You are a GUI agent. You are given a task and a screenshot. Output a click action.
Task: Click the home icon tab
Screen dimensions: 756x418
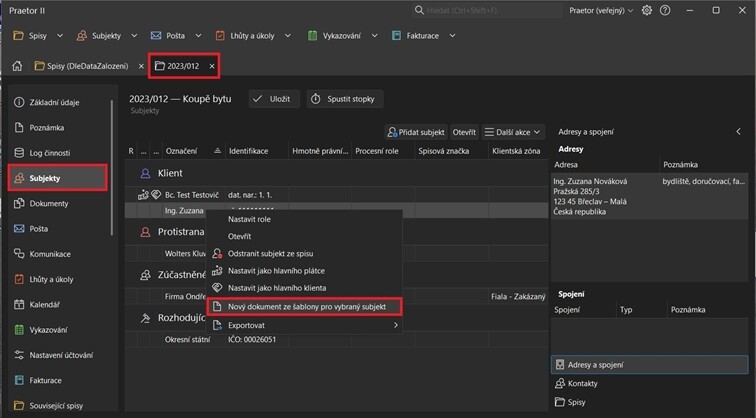click(17, 66)
